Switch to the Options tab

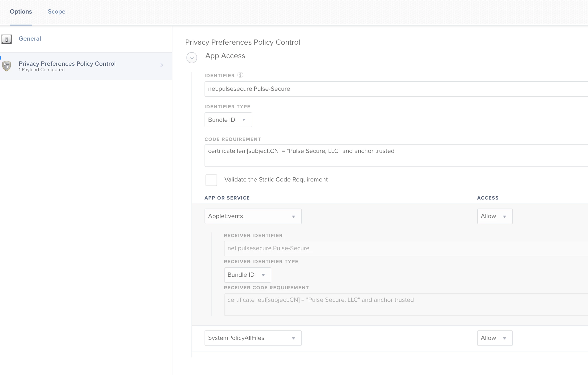tap(21, 12)
